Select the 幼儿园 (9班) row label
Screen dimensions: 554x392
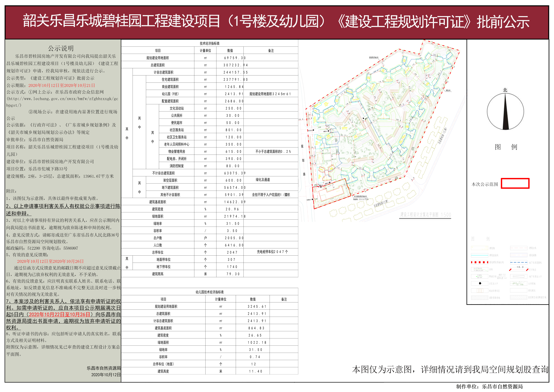(170, 94)
